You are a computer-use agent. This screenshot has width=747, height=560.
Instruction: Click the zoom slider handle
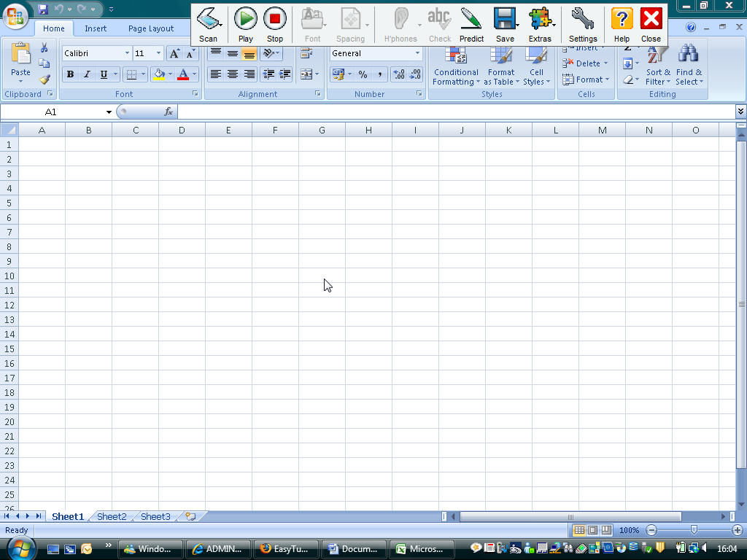coord(694,530)
